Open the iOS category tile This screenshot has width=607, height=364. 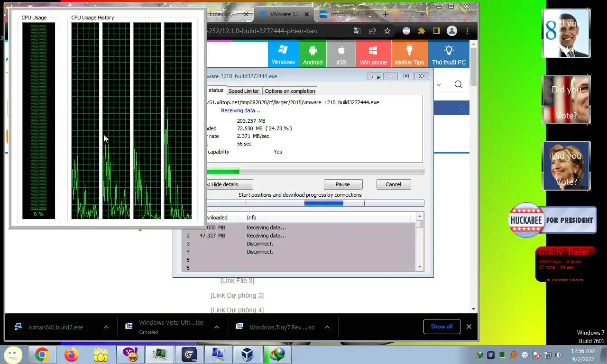[x=341, y=54]
